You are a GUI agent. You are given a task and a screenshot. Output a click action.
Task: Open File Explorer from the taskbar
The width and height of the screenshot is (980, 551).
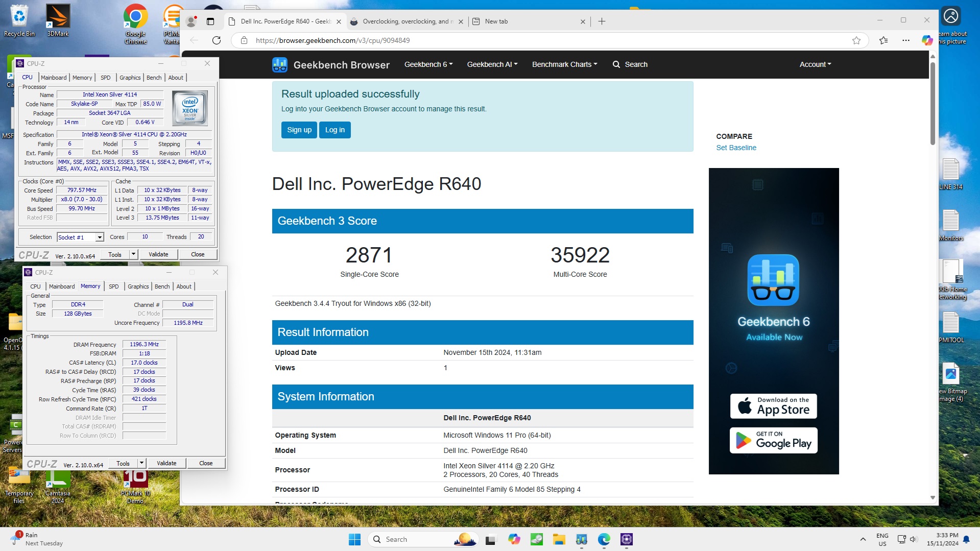coord(559,539)
